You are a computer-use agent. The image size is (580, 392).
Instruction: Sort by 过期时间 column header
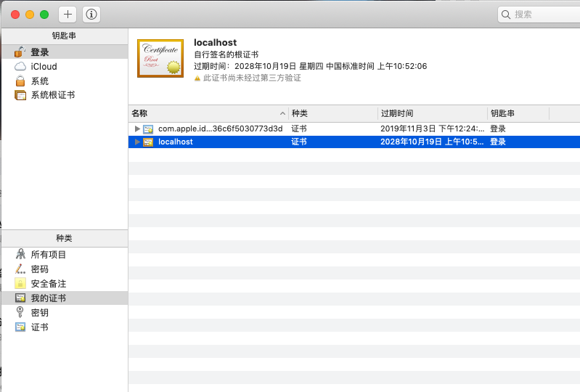click(433, 113)
